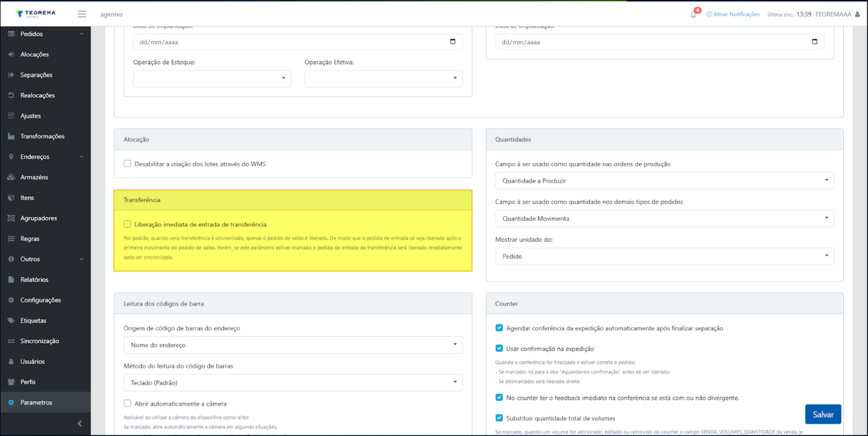The image size is (868, 436).
Task: Click the Etiquetas tag icon in sidebar
Action: [x=11, y=321]
